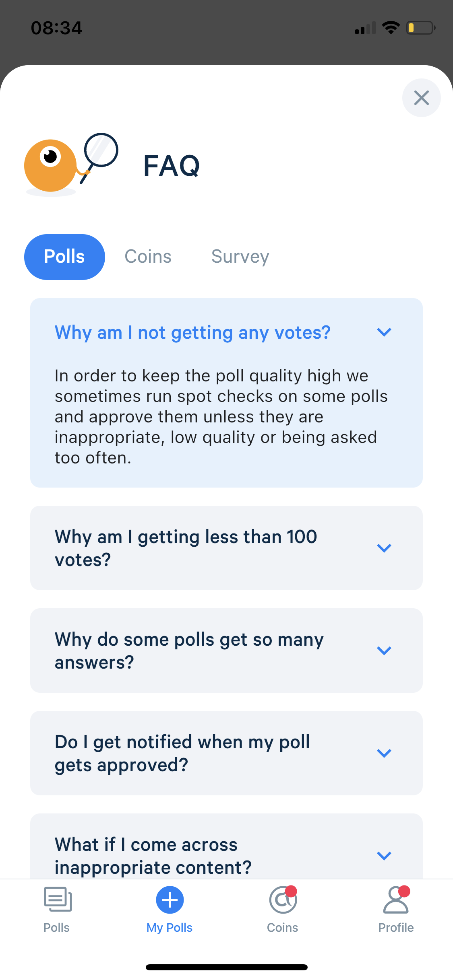Expand 'What if I come across inappropriate content?'
453x980 pixels.
click(384, 855)
